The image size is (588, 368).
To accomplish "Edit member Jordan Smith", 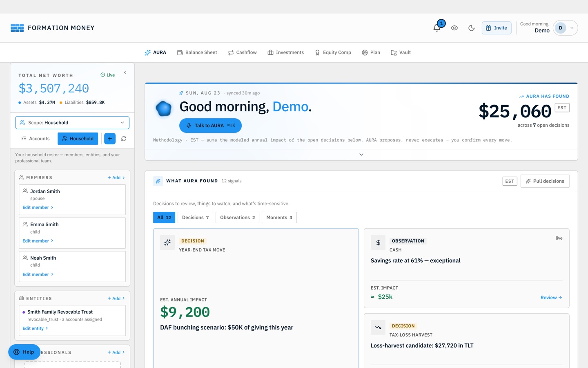I will [x=38, y=207].
